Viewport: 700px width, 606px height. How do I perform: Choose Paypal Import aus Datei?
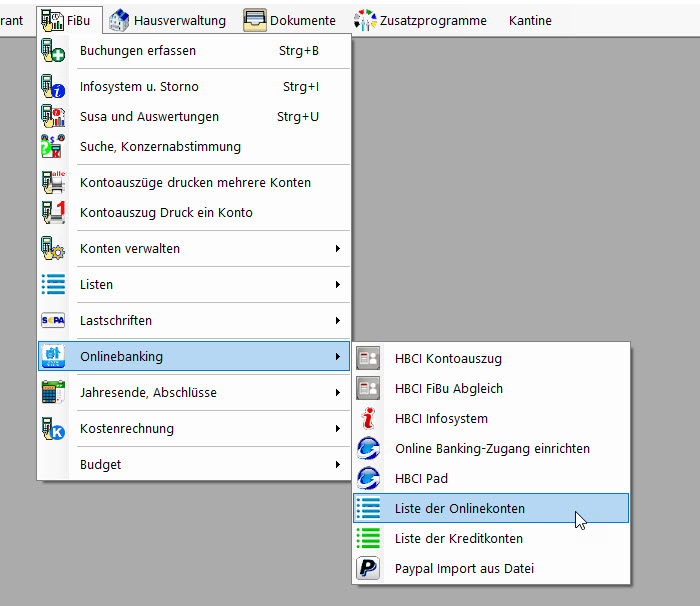(x=491, y=568)
